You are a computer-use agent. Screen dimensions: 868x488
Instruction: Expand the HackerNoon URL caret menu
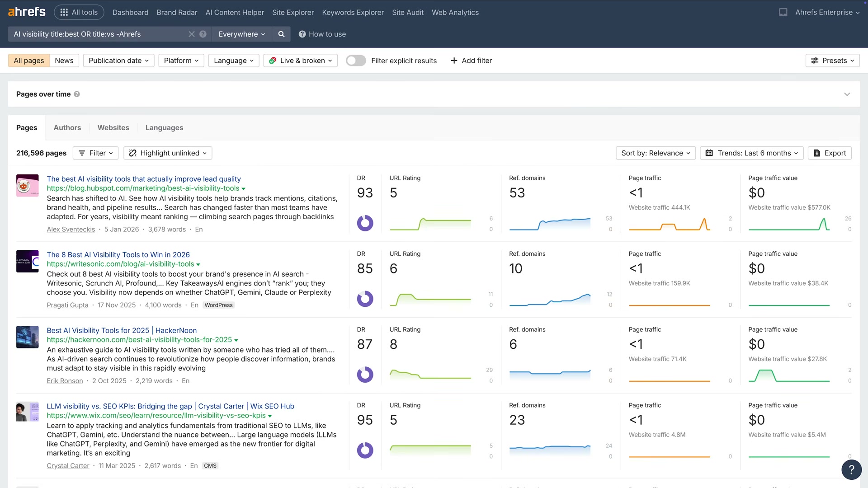coord(236,340)
